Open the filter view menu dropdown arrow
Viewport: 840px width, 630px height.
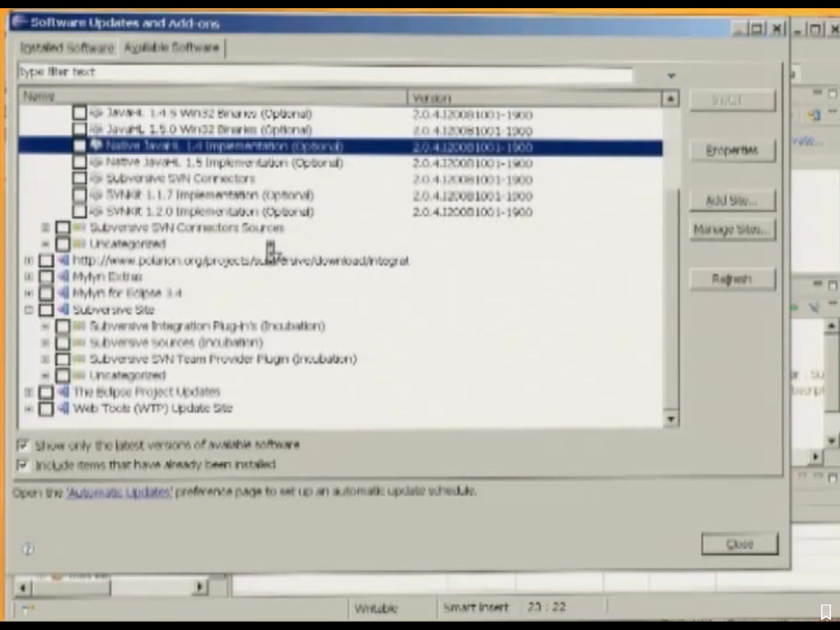pos(671,76)
